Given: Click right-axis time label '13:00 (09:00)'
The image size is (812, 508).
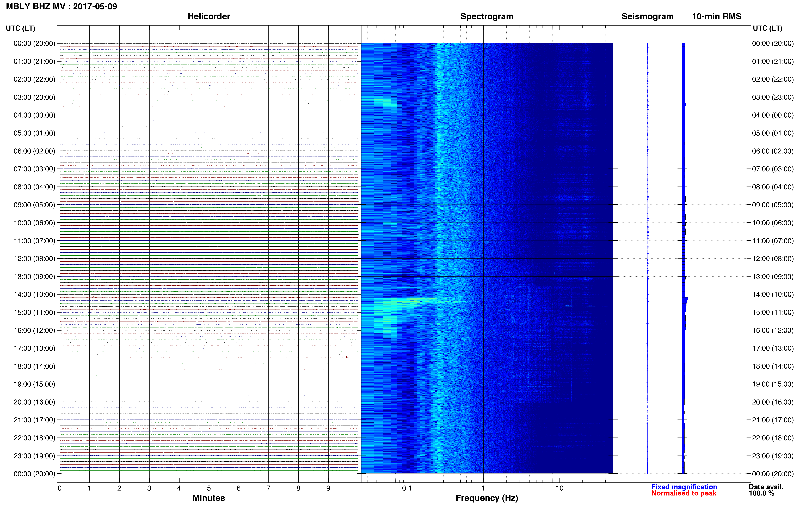Looking at the screenshot, I should [x=773, y=277].
